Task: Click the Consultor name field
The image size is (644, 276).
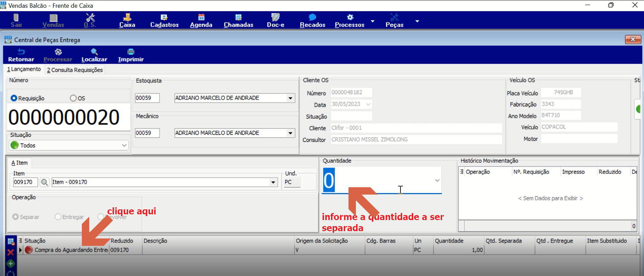Action: tap(416, 139)
